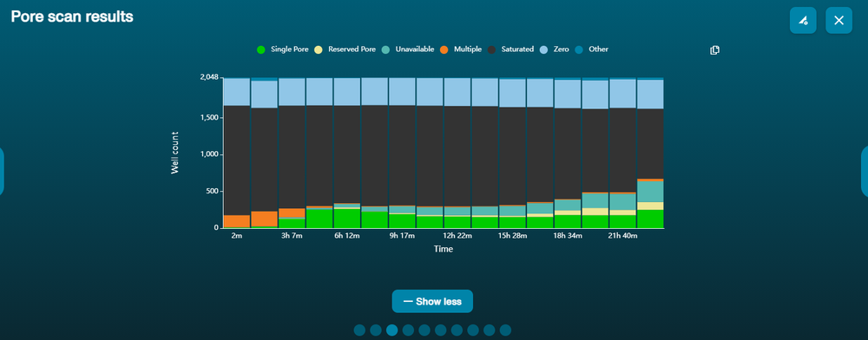
Task: Copy the chart using the copy icon
Action: coord(714,50)
